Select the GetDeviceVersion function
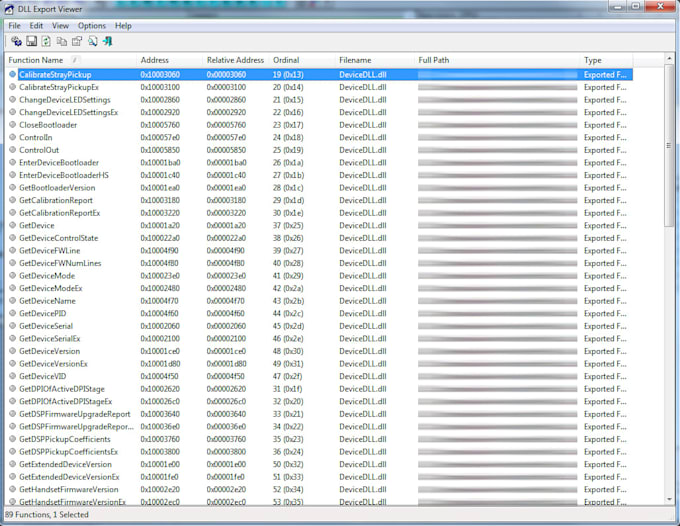Image resolution: width=680 pixels, height=526 pixels. (49, 351)
